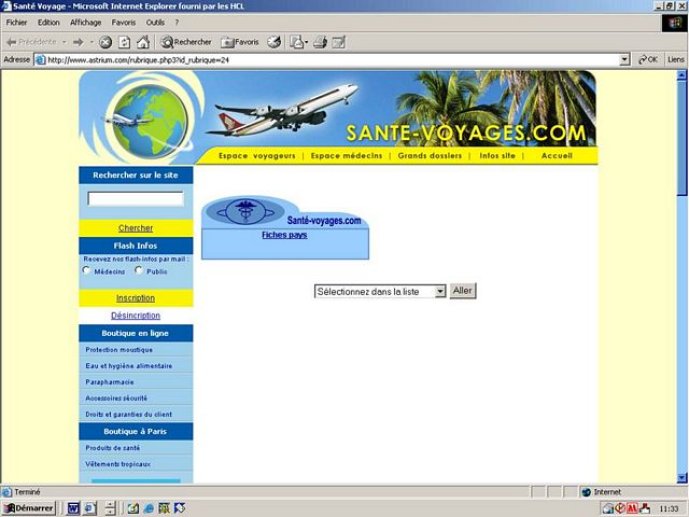
Task: Click the vertical scrollbar down arrow
Action: (x=682, y=478)
